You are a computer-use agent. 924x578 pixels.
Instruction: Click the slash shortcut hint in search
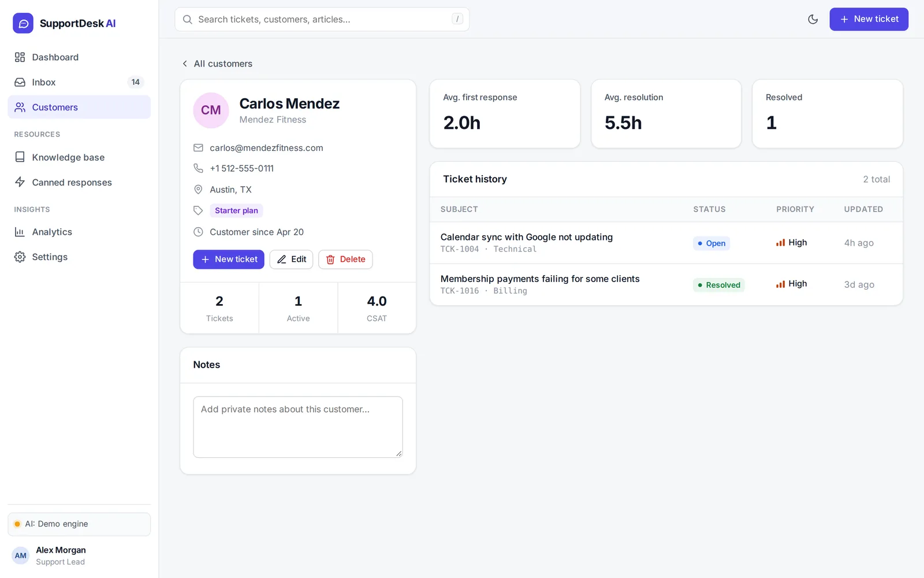[x=457, y=19]
